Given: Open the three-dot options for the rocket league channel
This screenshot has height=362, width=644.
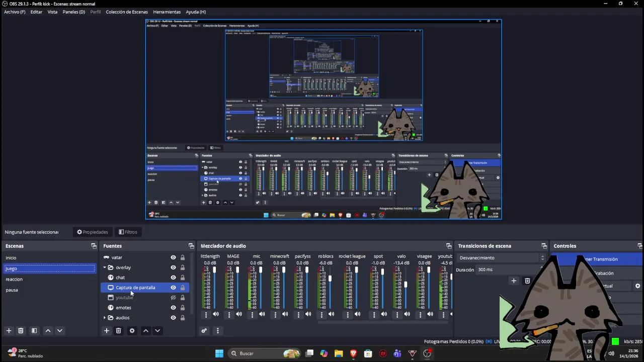Looking at the screenshot, I should [348, 315].
